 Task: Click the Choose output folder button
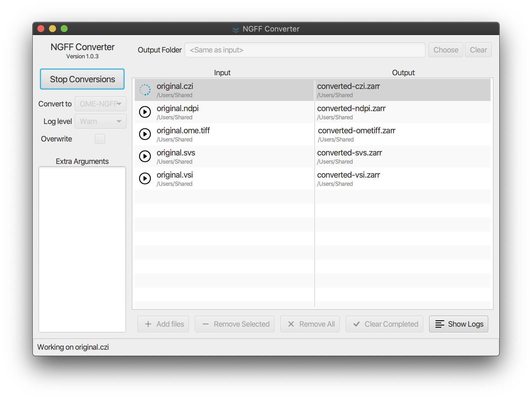(445, 50)
